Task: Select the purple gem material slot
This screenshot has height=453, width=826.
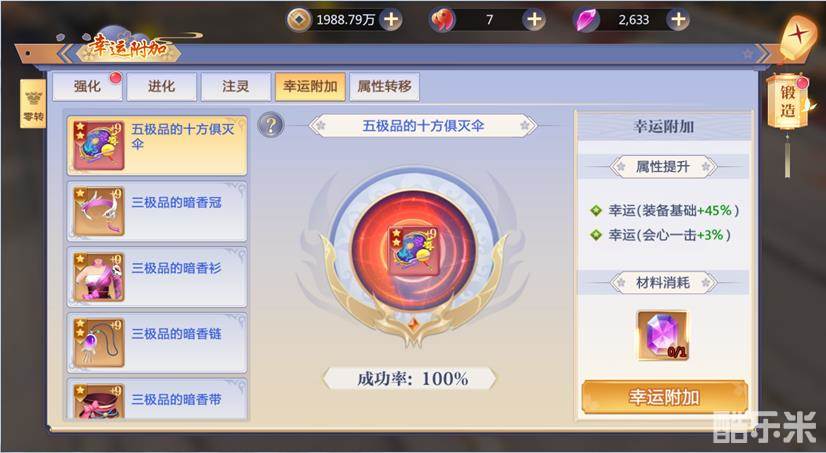Action: (x=663, y=336)
